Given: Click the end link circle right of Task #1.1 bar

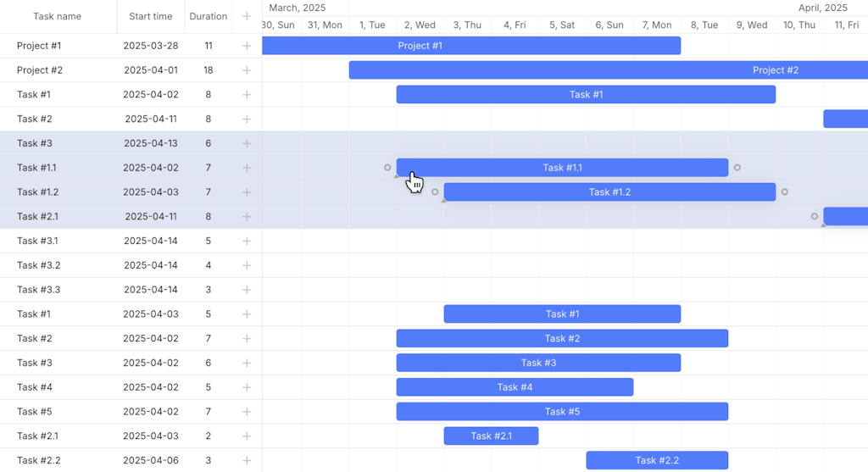Looking at the screenshot, I should click(x=737, y=168).
